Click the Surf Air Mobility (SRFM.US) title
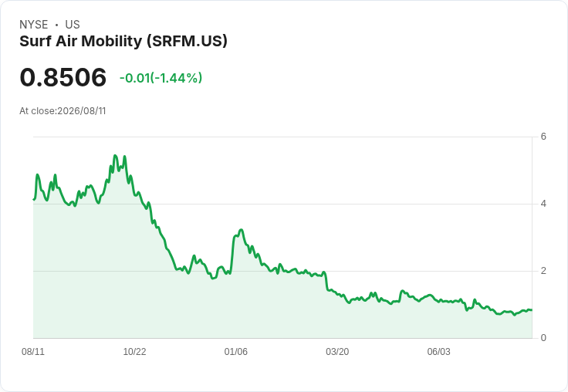This screenshot has width=568, height=392. click(x=123, y=42)
